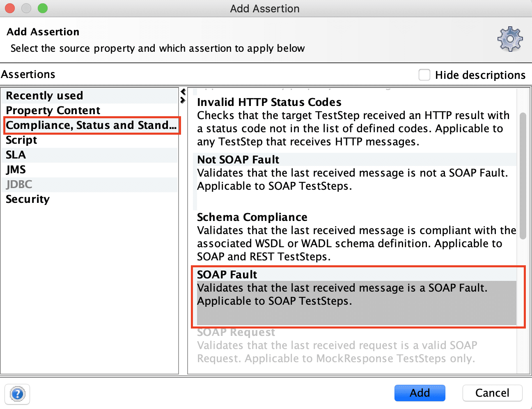
Task: Enable the Hide descriptions checkbox
Action: (424, 75)
